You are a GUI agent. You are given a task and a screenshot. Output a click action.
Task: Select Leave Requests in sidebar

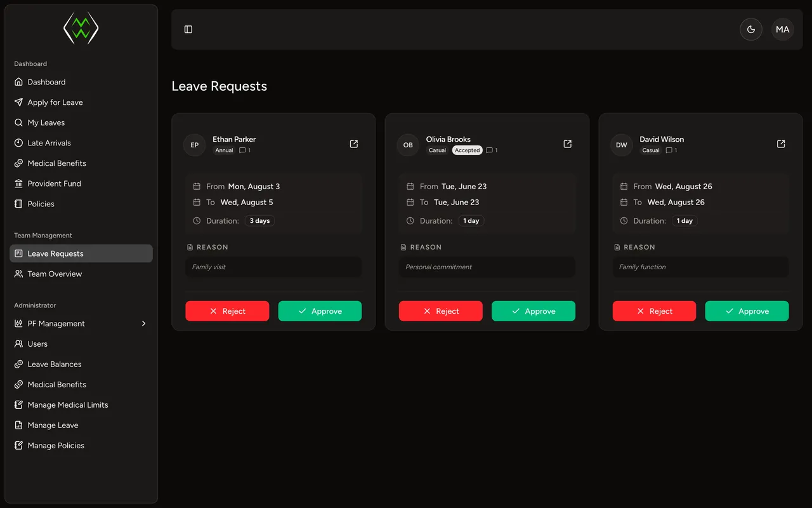[x=81, y=253]
